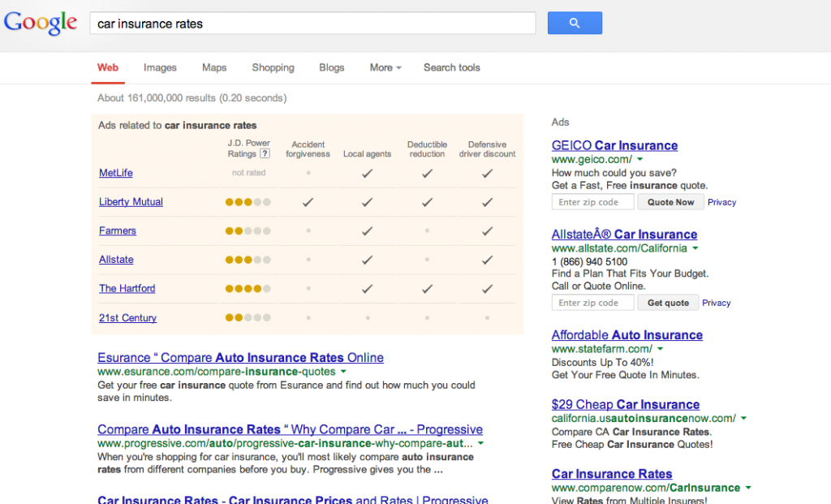Open the More dropdown menu
The height and width of the screenshot is (504, 831).
click(x=385, y=68)
